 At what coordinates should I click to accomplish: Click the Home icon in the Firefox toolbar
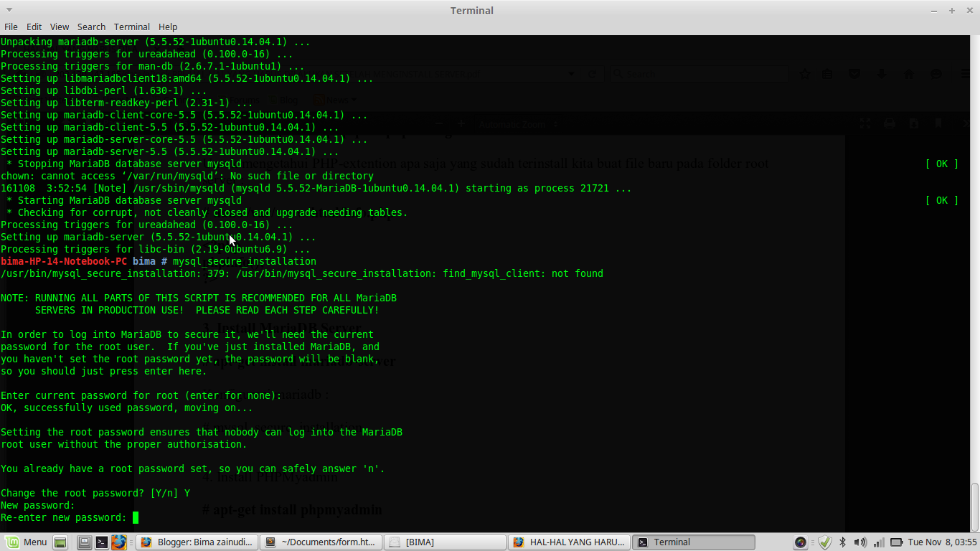click(x=909, y=74)
